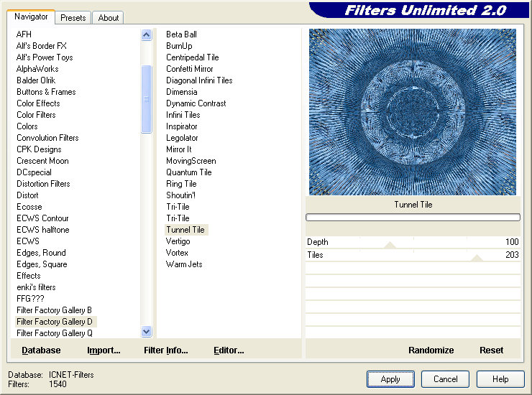Choose the MovingScreen filter
The height and width of the screenshot is (395, 532).
(x=191, y=161)
